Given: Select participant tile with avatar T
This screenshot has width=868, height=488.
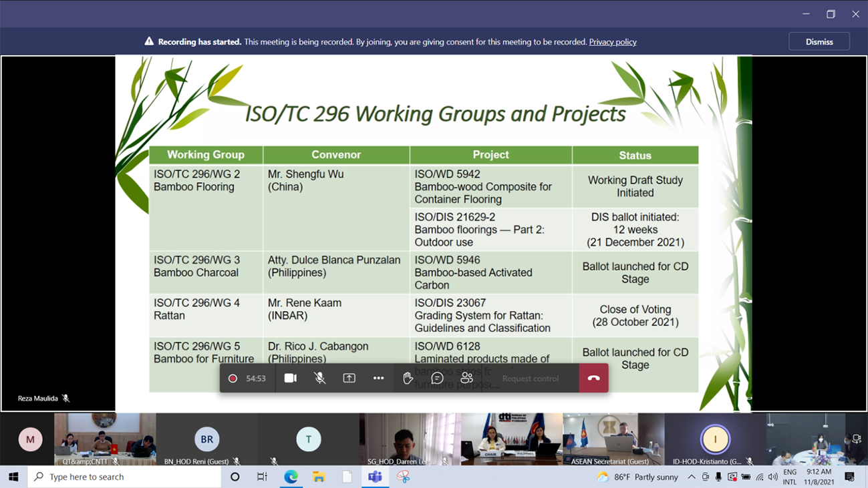Looking at the screenshot, I should [x=308, y=439].
